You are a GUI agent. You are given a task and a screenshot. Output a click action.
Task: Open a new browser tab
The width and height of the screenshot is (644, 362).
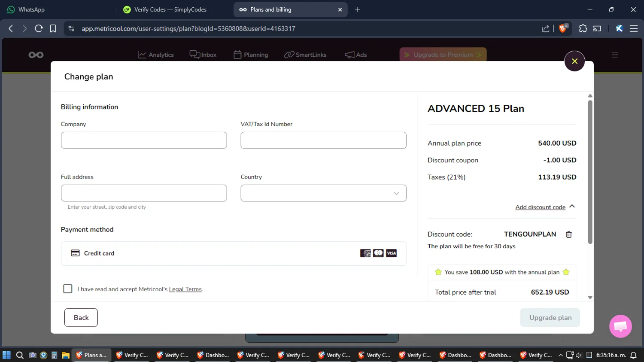click(x=357, y=9)
